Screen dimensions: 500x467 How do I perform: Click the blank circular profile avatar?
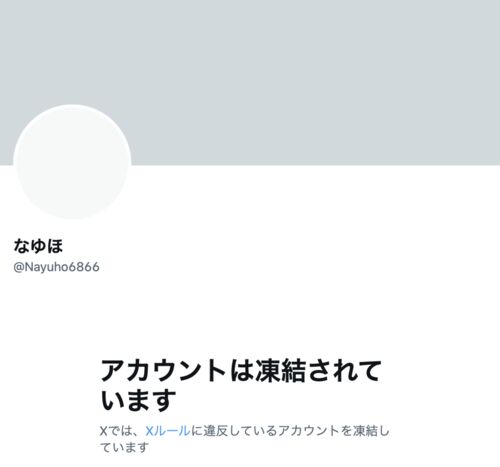pyautogui.click(x=72, y=162)
